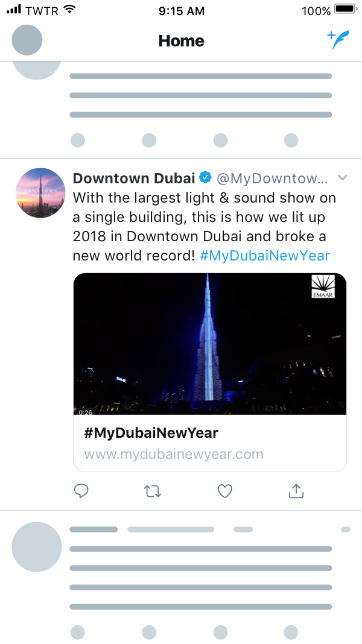The image size is (362, 644).
Task: Open the Downtown Dubai profile picture
Action: pos(40,193)
